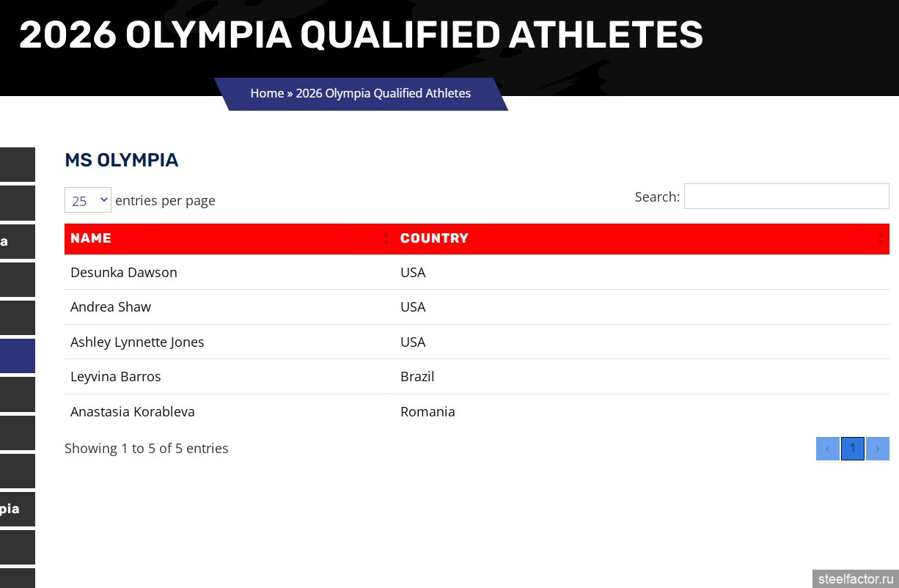Image resolution: width=899 pixels, height=588 pixels.
Task: Click the Search input field
Action: [786, 196]
